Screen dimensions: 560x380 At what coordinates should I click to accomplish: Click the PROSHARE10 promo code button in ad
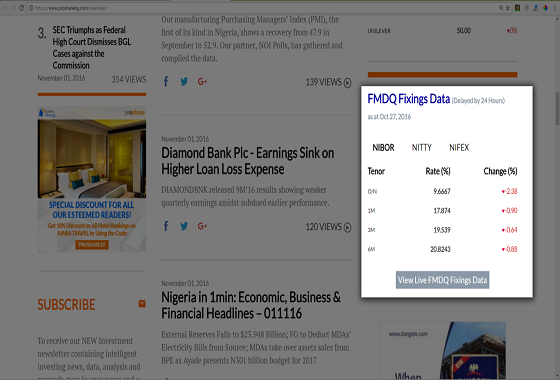92,245
